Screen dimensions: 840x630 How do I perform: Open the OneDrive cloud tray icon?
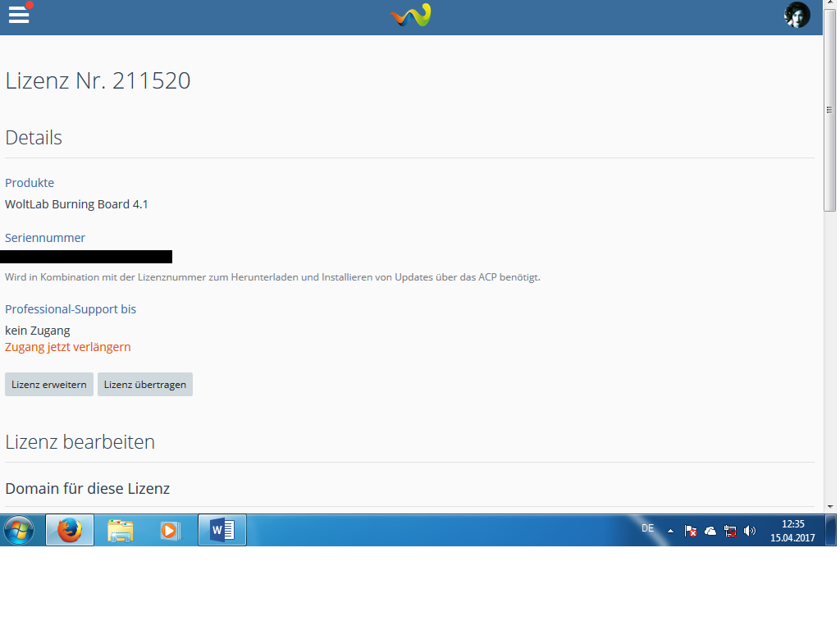click(x=710, y=531)
